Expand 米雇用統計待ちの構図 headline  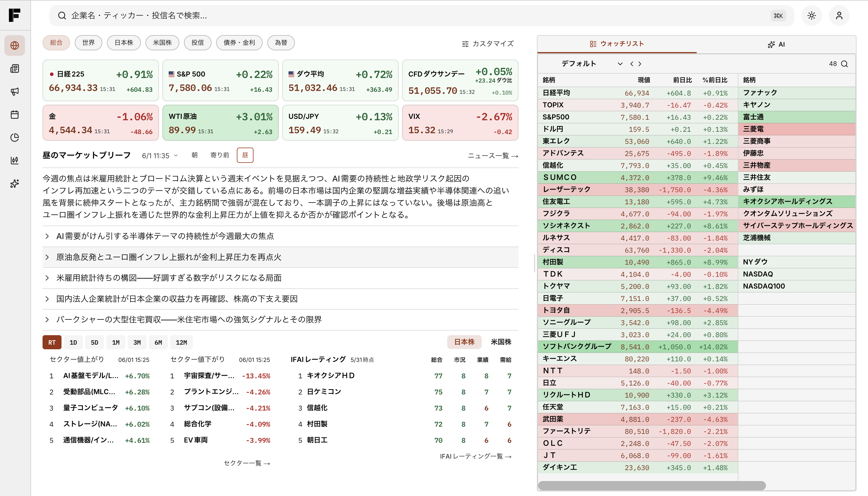click(x=280, y=278)
